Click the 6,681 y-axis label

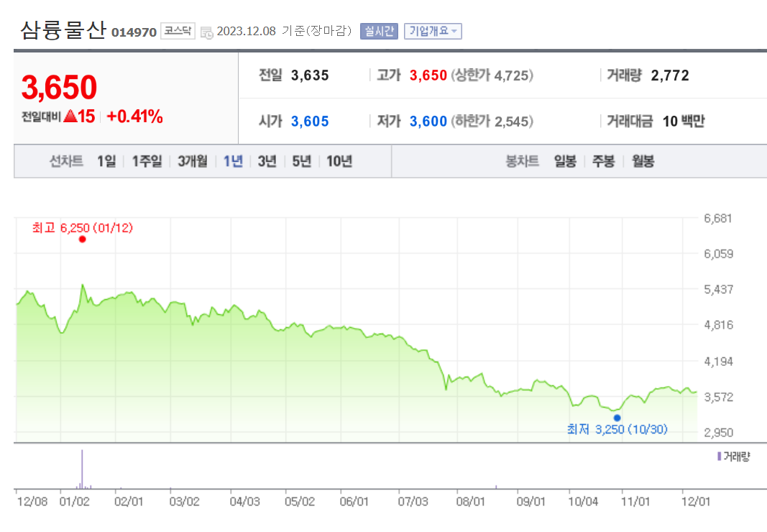pos(718,219)
